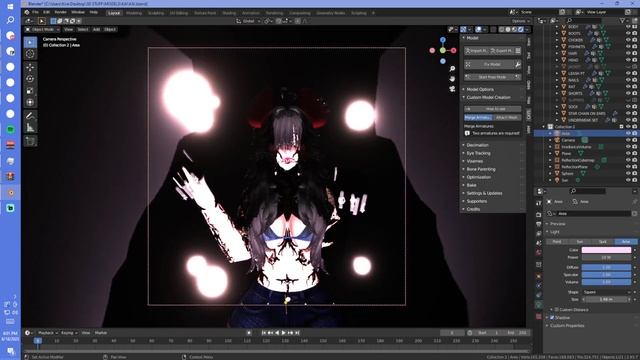Expand the Visemes panel
Viewport: 640px width, 360px height.
point(475,161)
